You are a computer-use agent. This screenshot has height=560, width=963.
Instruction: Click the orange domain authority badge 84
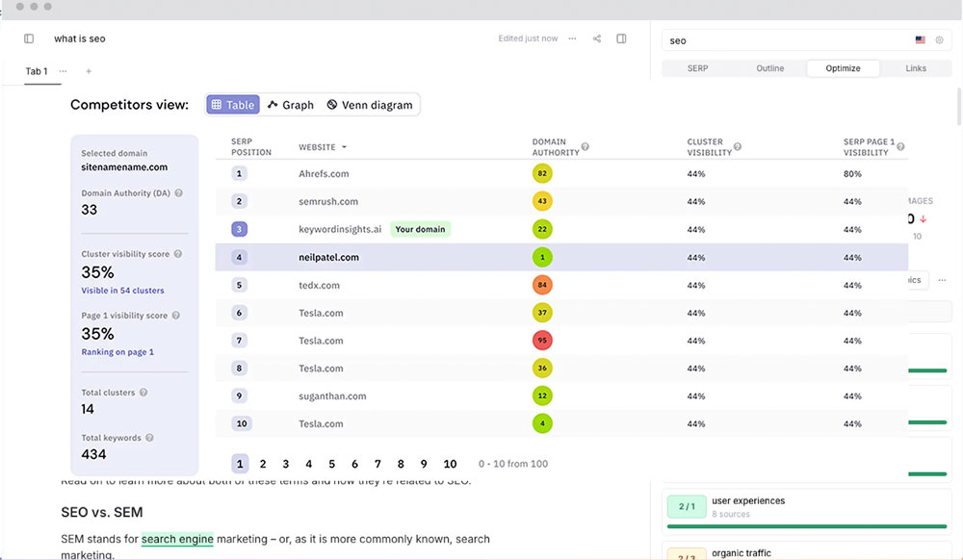coord(542,285)
